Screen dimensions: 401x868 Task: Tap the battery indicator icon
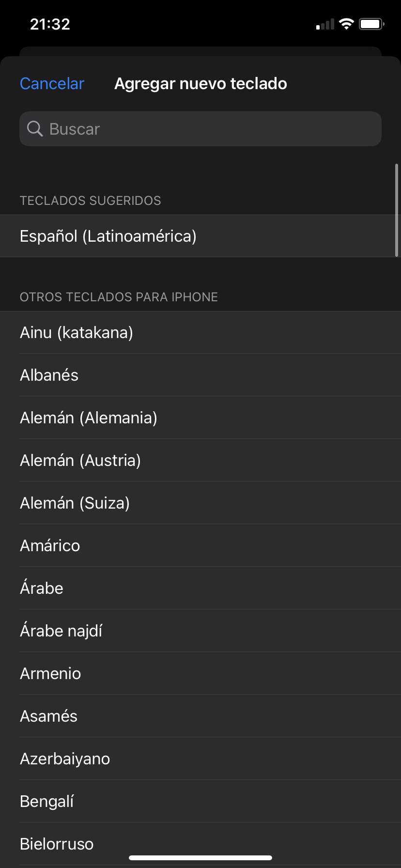tap(371, 24)
